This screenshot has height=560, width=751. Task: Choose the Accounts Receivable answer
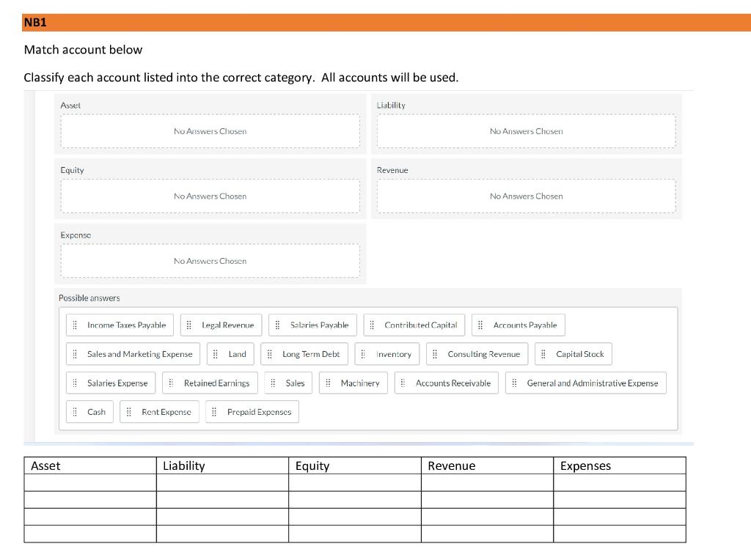click(x=447, y=383)
